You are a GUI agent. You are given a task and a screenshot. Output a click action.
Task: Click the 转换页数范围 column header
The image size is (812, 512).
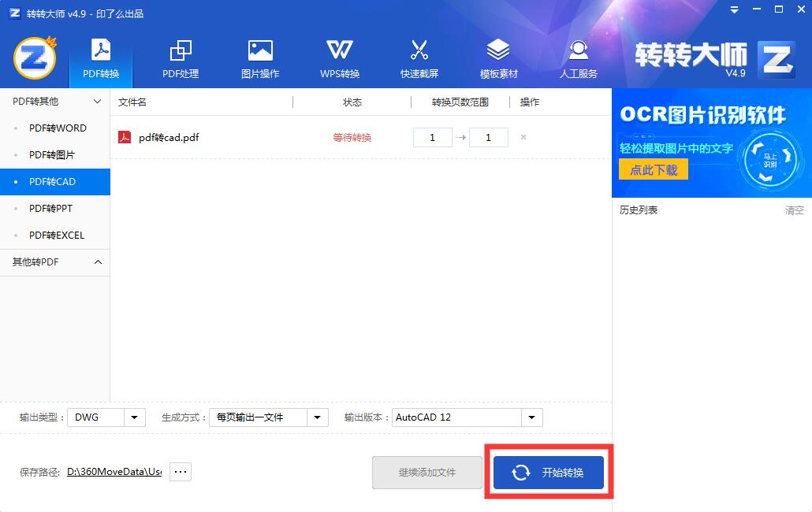coord(460,102)
